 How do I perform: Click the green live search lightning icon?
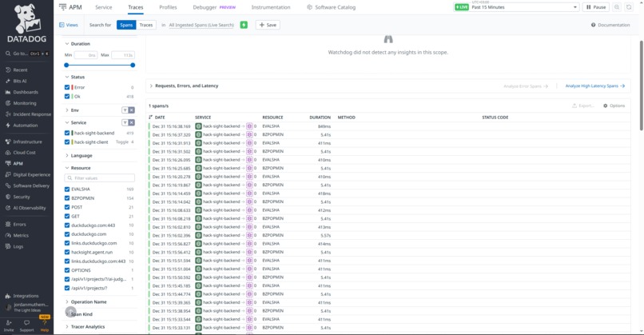pos(244,25)
